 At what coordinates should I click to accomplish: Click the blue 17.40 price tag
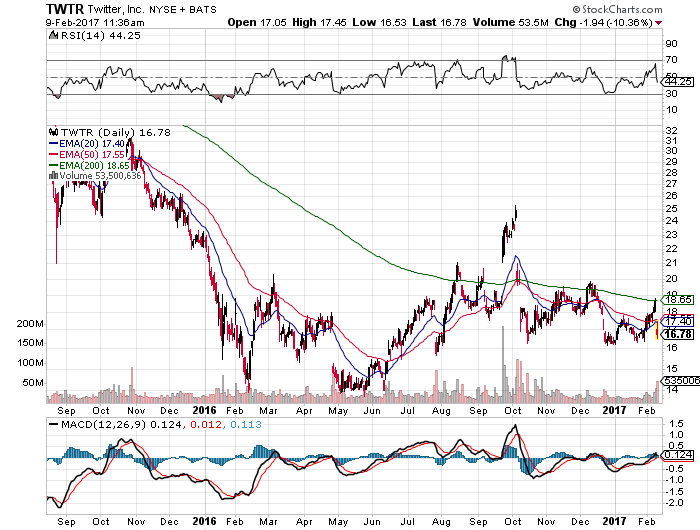679,321
